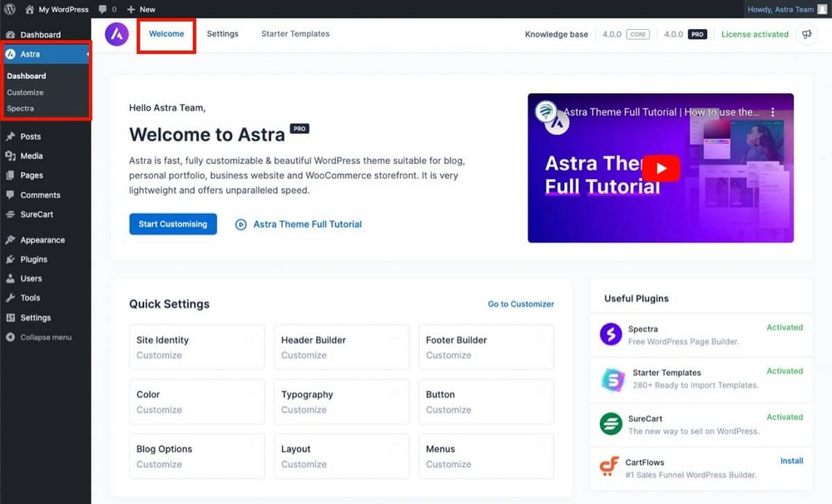Click the CartFlows plugin icon
This screenshot has height=504, width=832.
(x=611, y=467)
